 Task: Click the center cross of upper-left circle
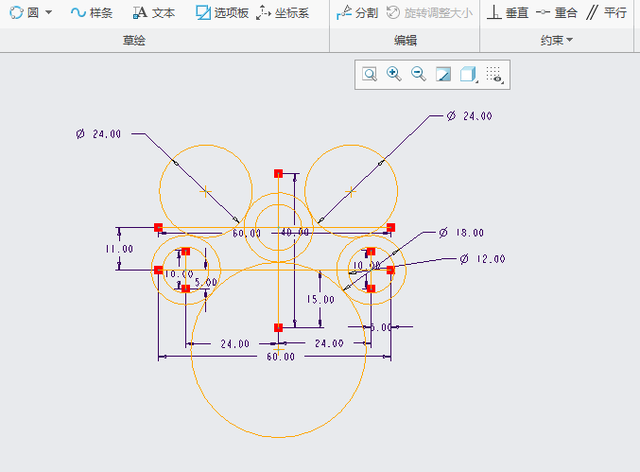point(205,191)
